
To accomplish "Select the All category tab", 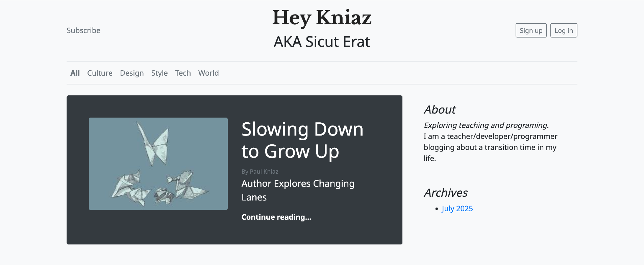I will 75,73.
